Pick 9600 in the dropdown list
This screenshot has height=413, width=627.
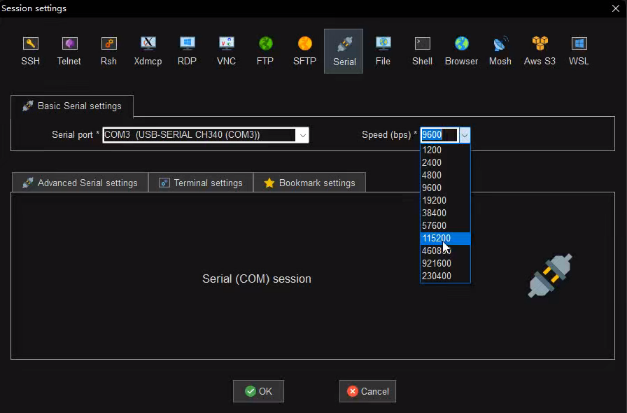[x=445, y=188]
